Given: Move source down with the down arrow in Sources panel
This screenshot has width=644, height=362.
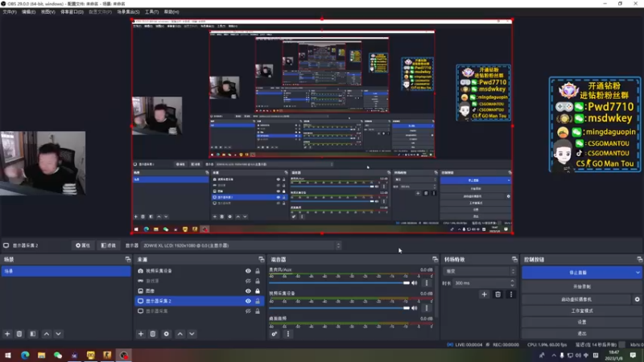Looking at the screenshot, I should point(192,334).
